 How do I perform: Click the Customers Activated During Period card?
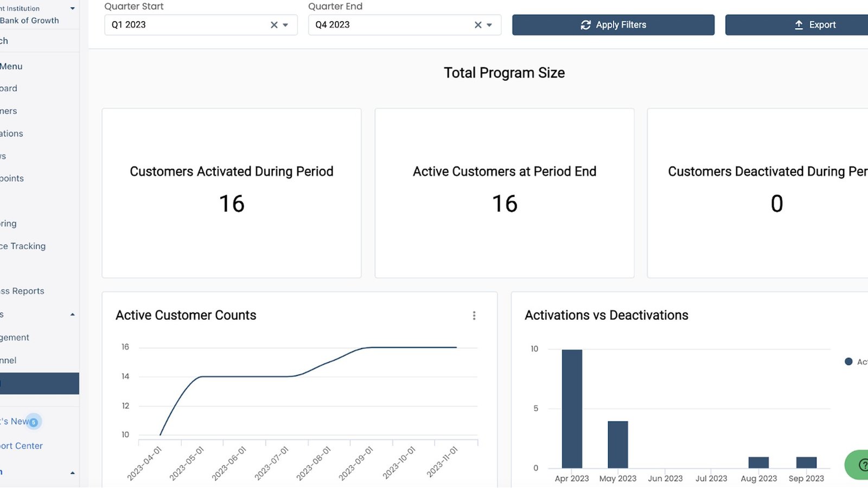point(232,193)
